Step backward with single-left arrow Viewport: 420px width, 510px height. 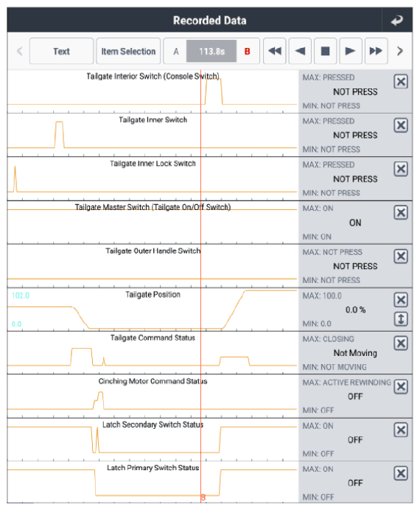coord(300,51)
